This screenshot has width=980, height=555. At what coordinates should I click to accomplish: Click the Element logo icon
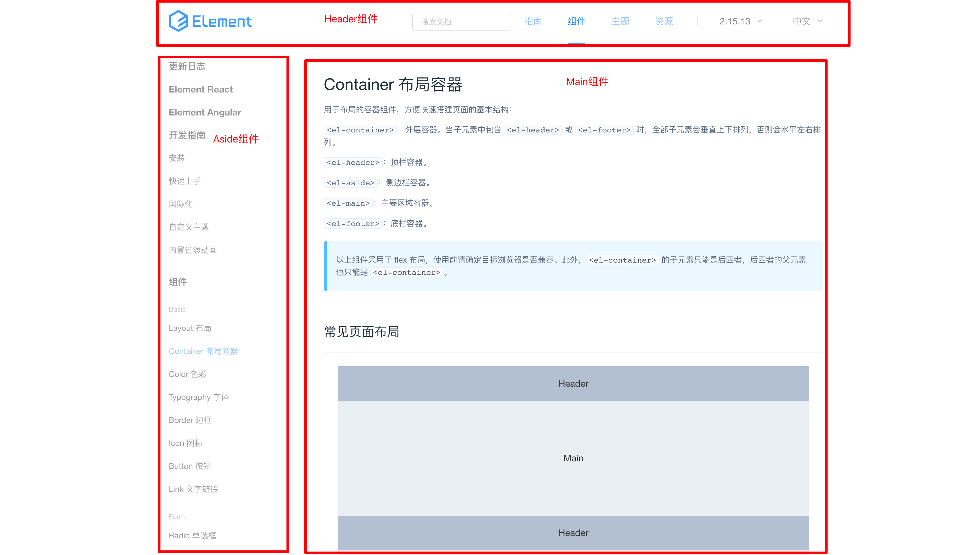(x=178, y=21)
